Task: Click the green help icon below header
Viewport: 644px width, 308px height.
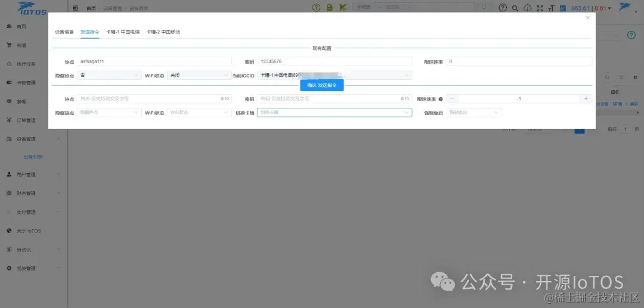Action: point(631,35)
